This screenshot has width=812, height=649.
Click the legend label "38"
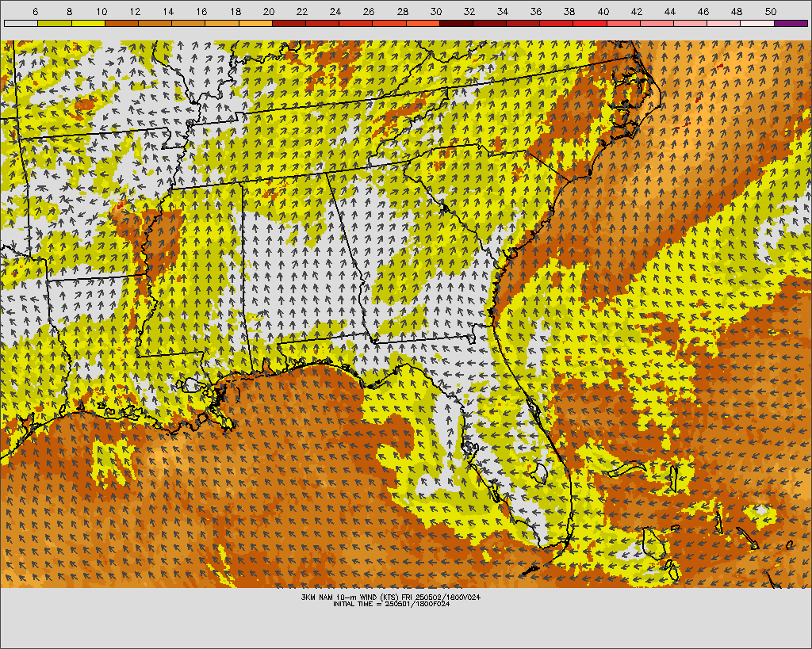(569, 11)
